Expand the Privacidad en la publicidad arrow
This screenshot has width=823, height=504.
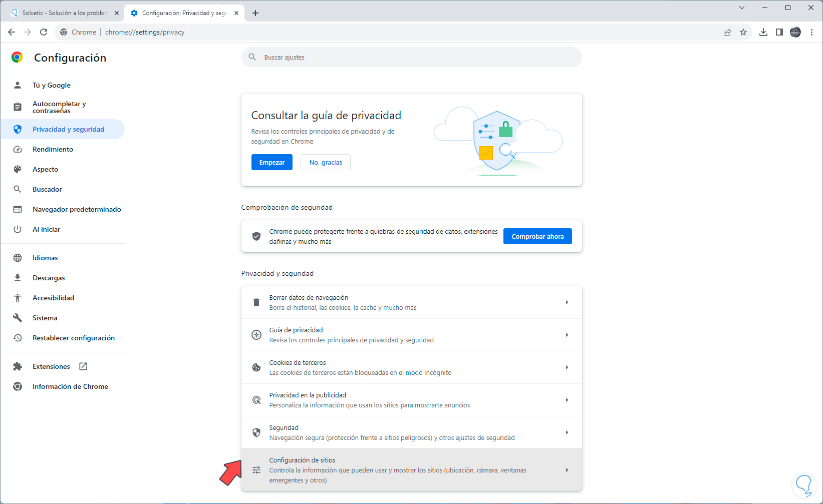pyautogui.click(x=567, y=400)
